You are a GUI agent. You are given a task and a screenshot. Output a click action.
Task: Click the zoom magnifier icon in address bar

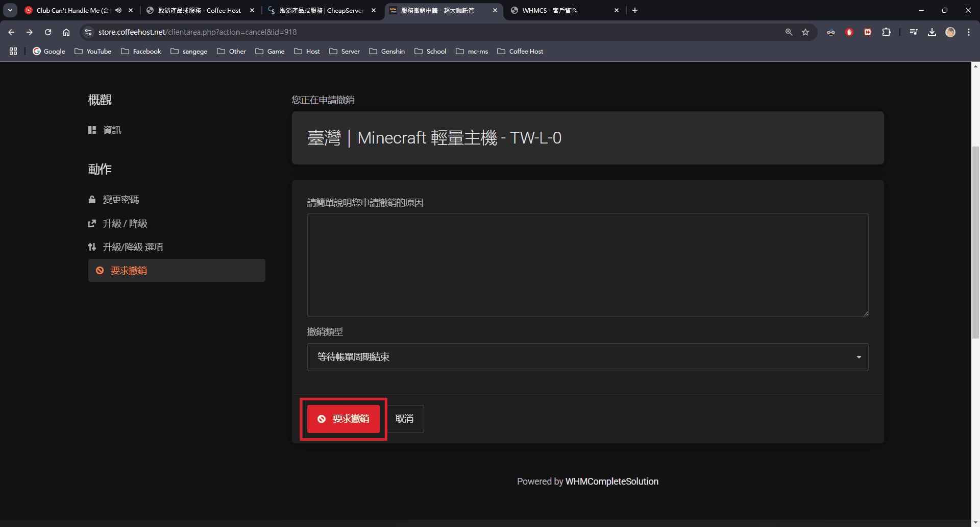[x=789, y=32]
